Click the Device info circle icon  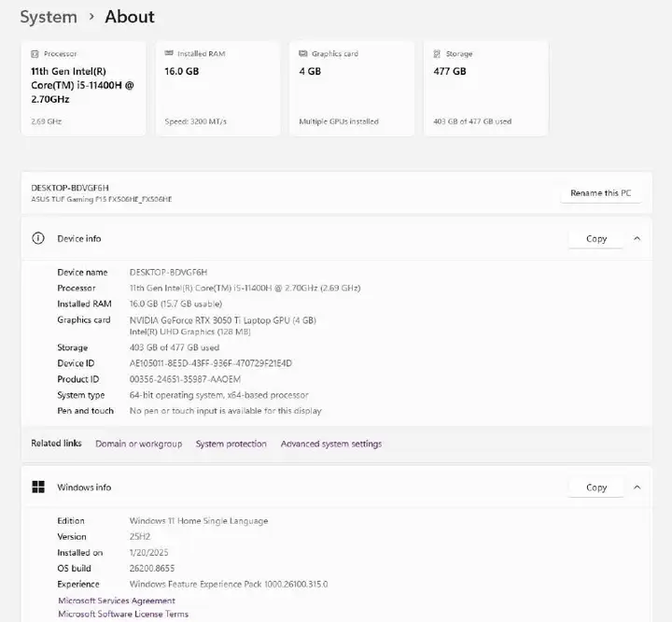click(38, 238)
